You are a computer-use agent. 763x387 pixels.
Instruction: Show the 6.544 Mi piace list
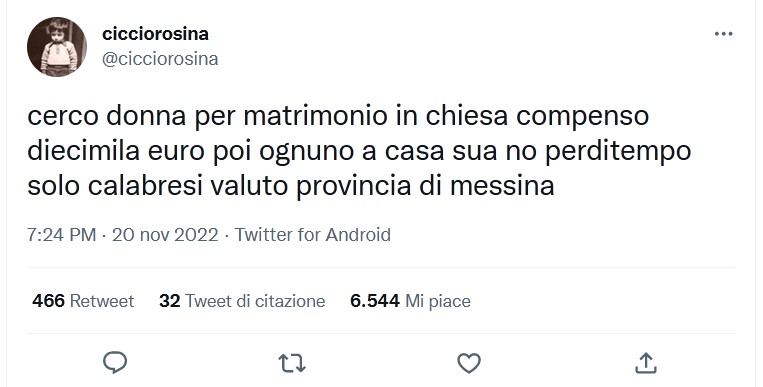pos(410,301)
